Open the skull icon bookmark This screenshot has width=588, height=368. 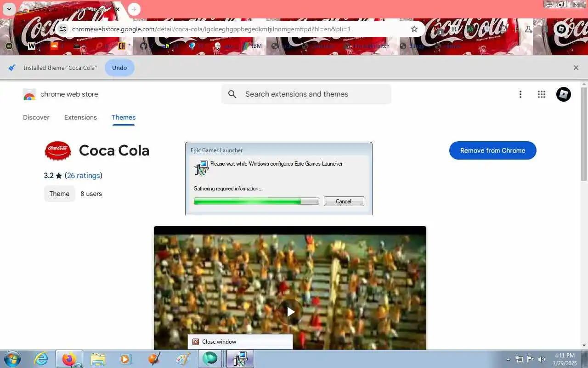pos(218,46)
